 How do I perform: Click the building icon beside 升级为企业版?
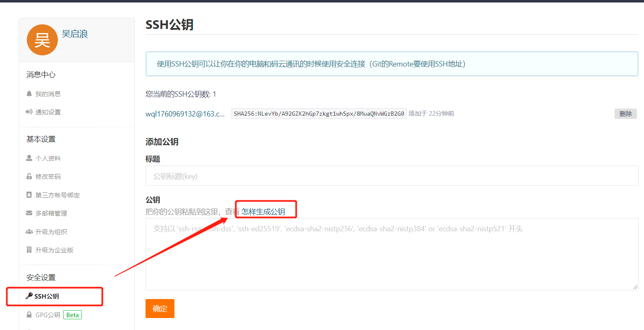tap(29, 250)
